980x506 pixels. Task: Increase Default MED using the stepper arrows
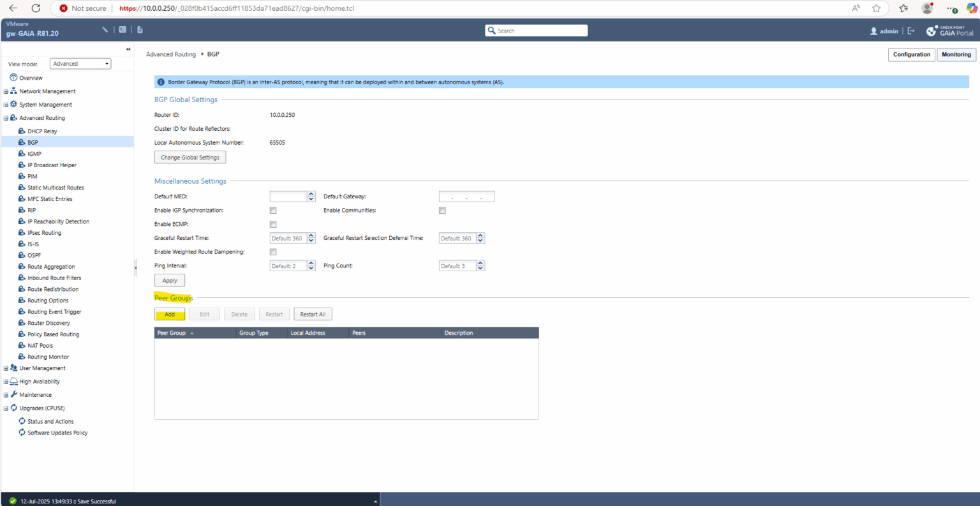coord(311,196)
